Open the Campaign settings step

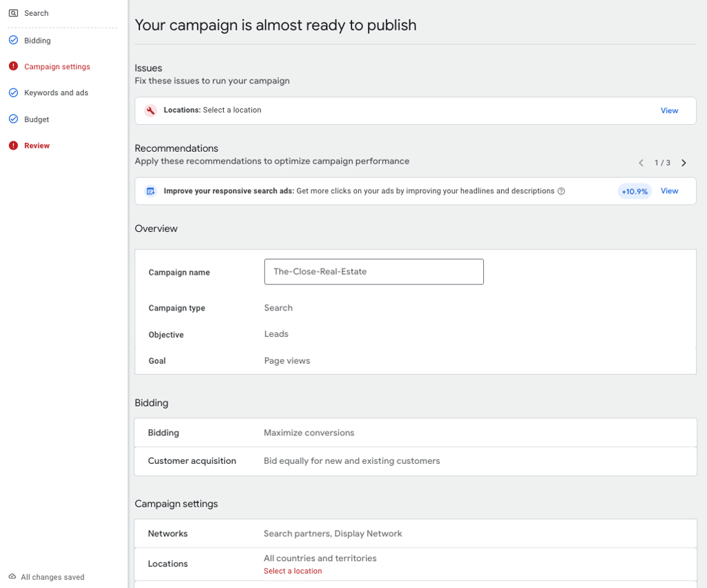(57, 67)
